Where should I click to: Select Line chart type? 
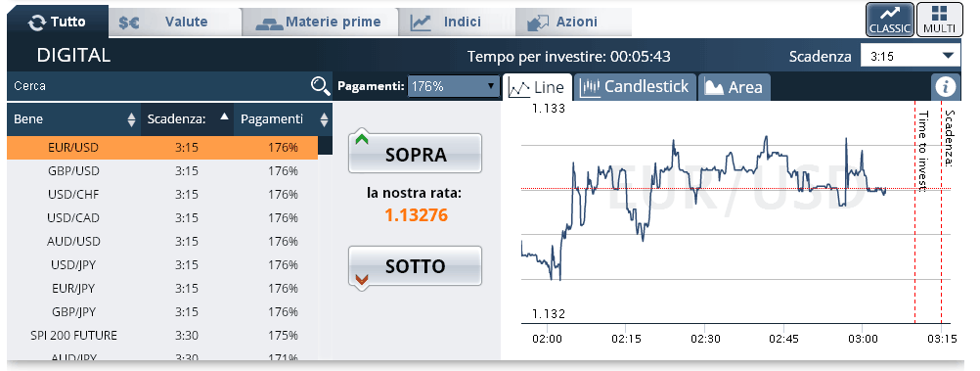pos(537,87)
